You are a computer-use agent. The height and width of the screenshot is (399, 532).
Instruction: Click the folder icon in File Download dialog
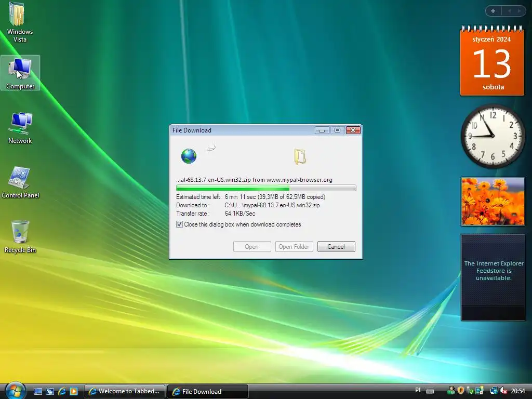pyautogui.click(x=300, y=156)
